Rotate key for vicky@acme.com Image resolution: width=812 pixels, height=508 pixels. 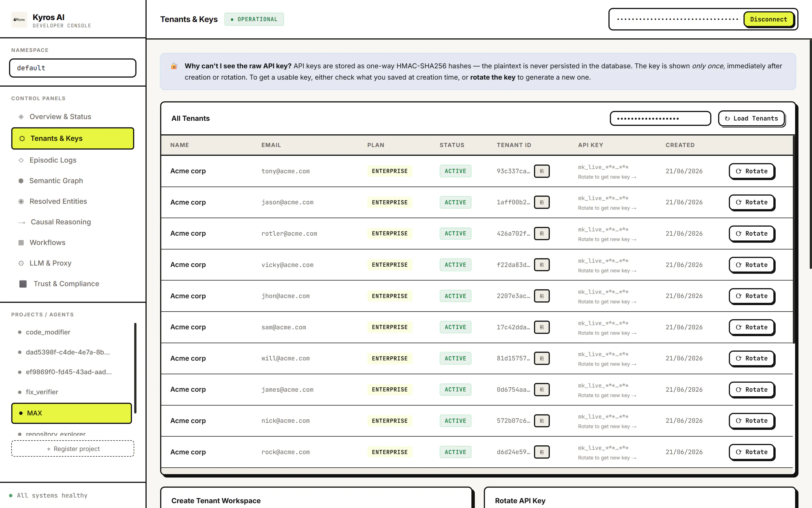tap(752, 265)
